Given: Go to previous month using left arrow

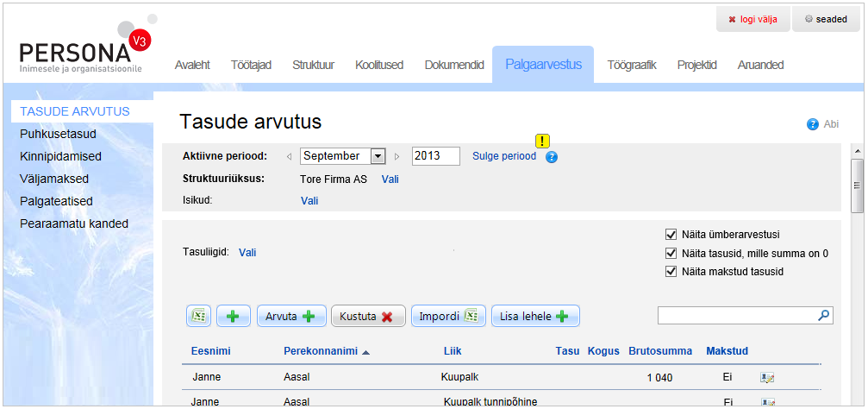Looking at the screenshot, I should [288, 157].
